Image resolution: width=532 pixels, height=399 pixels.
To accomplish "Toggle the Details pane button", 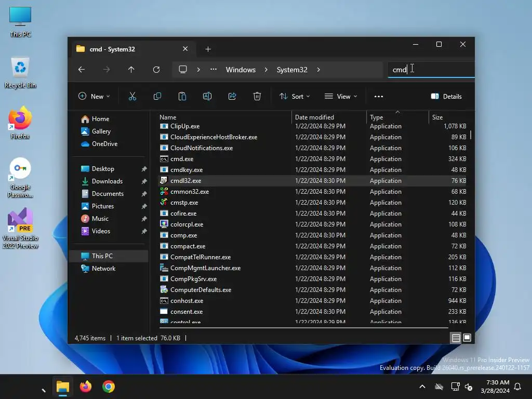I will (x=446, y=96).
